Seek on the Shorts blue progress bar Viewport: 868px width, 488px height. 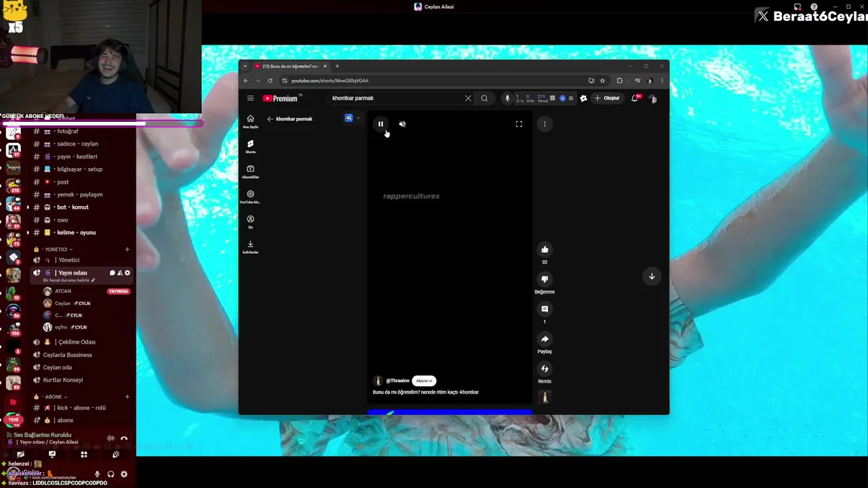coord(450,411)
